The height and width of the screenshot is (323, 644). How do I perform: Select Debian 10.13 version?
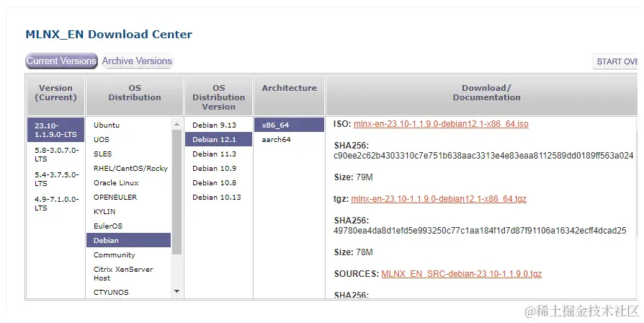[218, 197]
